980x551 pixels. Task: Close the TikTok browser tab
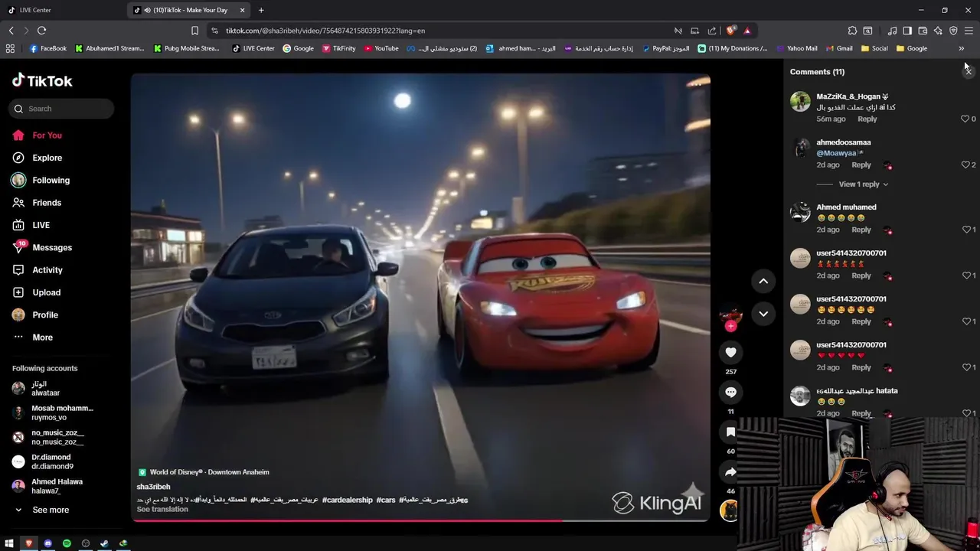243,10
